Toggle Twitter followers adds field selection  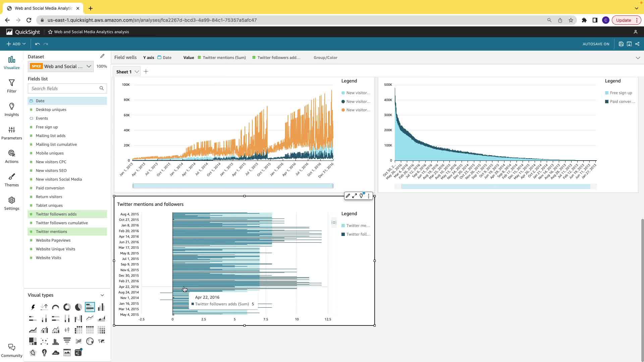click(56, 214)
